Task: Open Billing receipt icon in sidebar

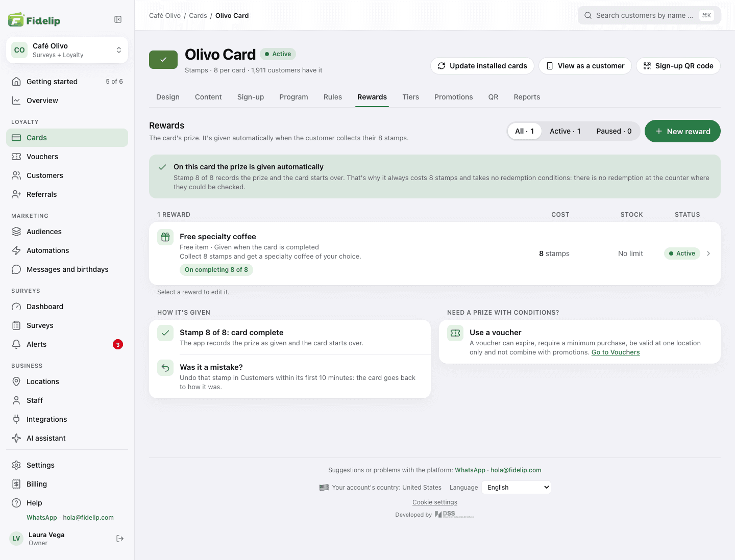Action: click(x=16, y=484)
